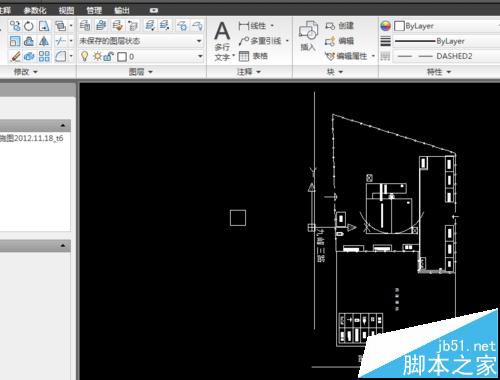Switch to the 输出 ribbon tab
The image size is (500, 380).
(x=122, y=11)
